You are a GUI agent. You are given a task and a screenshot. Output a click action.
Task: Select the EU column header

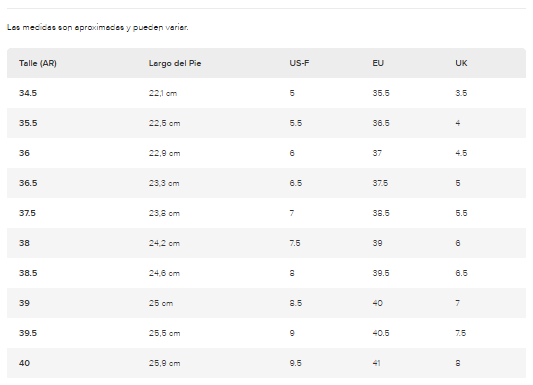[x=378, y=63]
